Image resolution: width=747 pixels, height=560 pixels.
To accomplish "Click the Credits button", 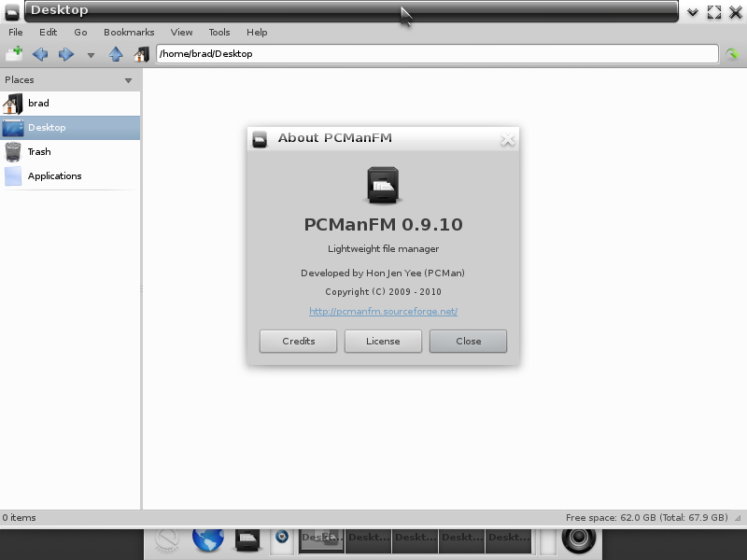I will [x=298, y=341].
